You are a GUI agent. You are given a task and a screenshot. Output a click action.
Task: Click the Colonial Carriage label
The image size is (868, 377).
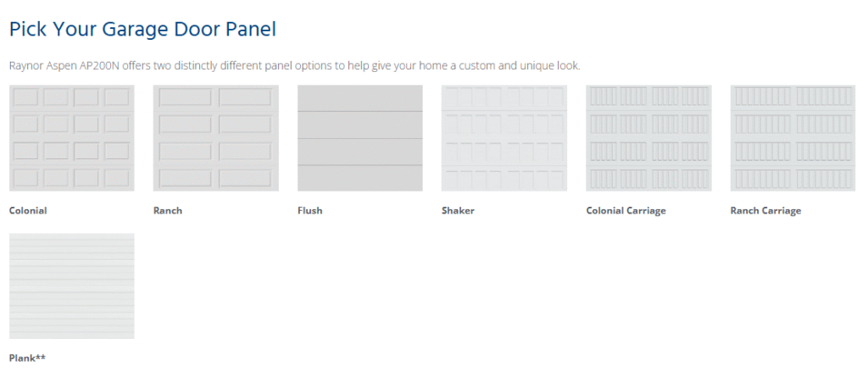pos(626,210)
